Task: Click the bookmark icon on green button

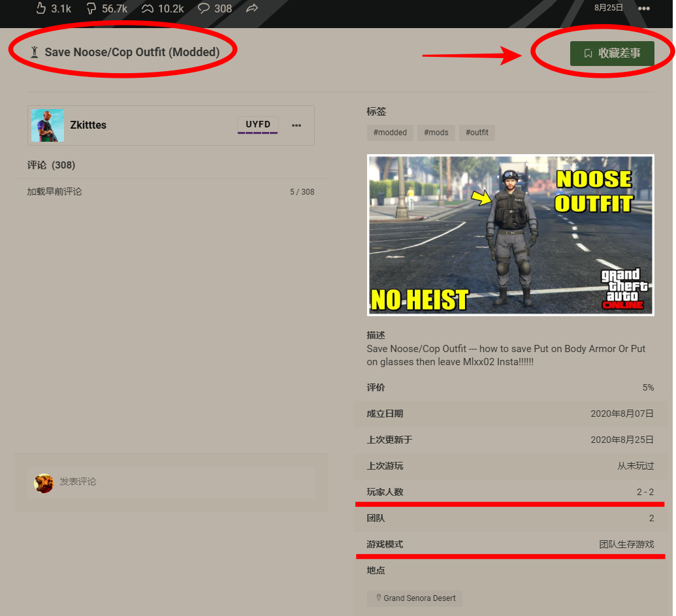Action: (x=588, y=53)
